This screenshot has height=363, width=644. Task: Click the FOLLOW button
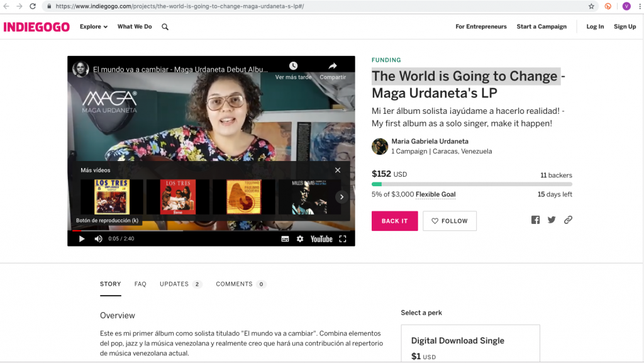[449, 221]
